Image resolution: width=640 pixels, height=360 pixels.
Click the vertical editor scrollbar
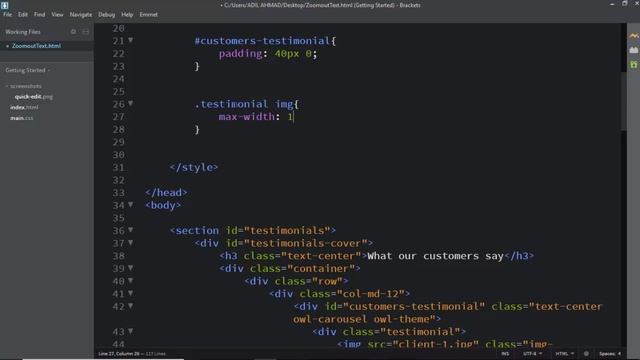(623, 102)
